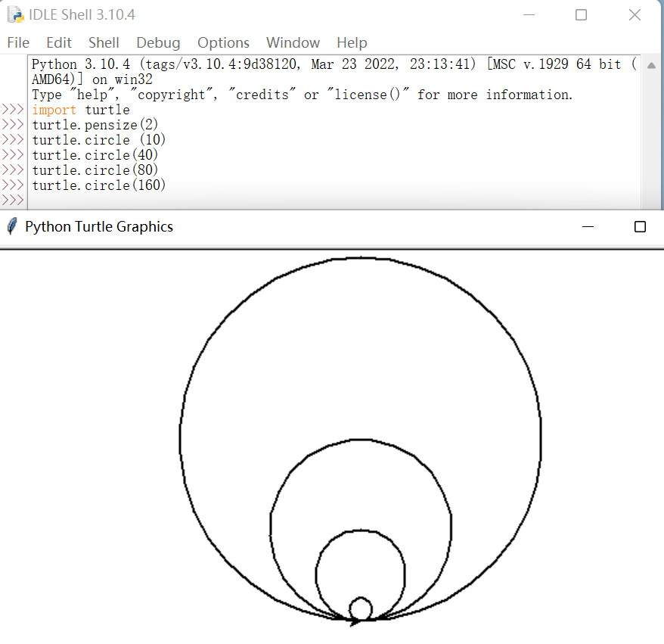The height and width of the screenshot is (644, 664).
Task: Click the Python Turtle Graphics title text
Action: (98, 226)
